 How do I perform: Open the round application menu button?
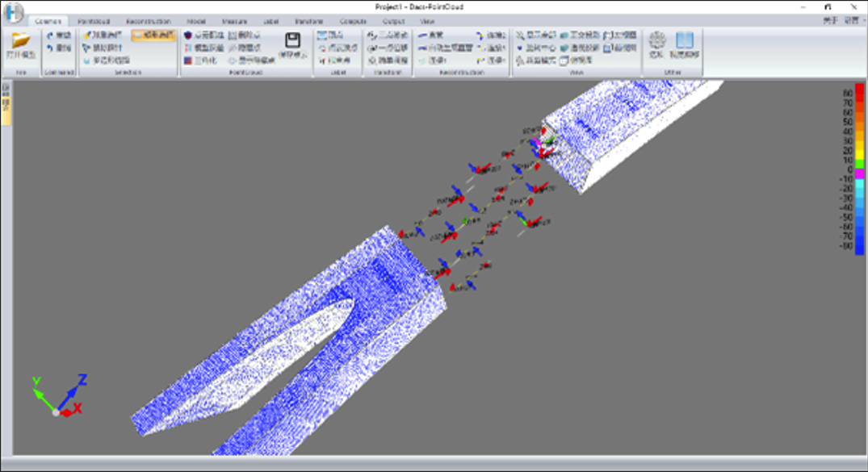point(14,13)
